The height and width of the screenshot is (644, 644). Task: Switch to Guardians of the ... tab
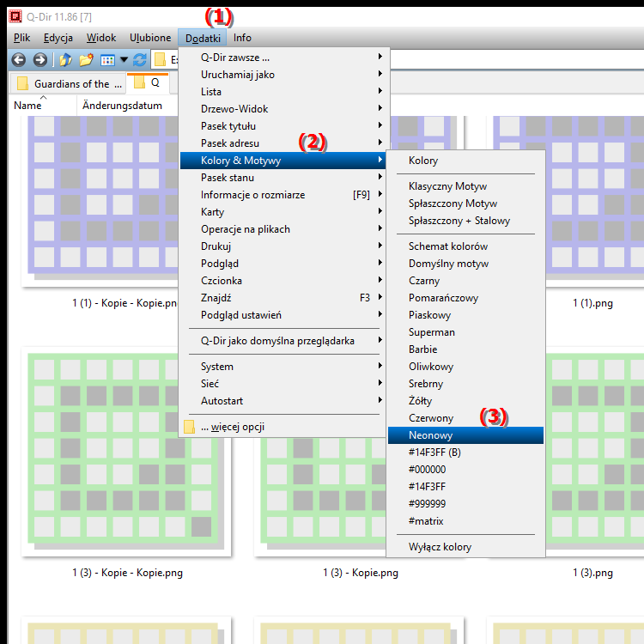70,84
